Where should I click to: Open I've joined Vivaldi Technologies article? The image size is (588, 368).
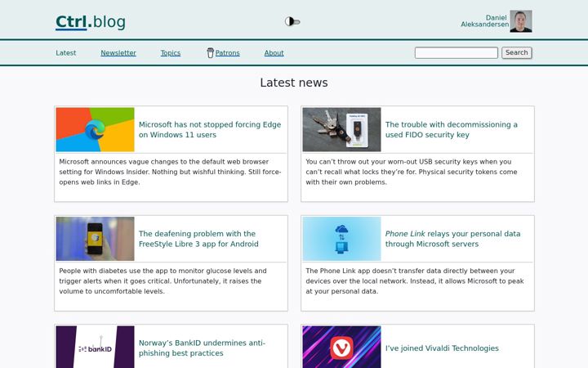[442, 348]
